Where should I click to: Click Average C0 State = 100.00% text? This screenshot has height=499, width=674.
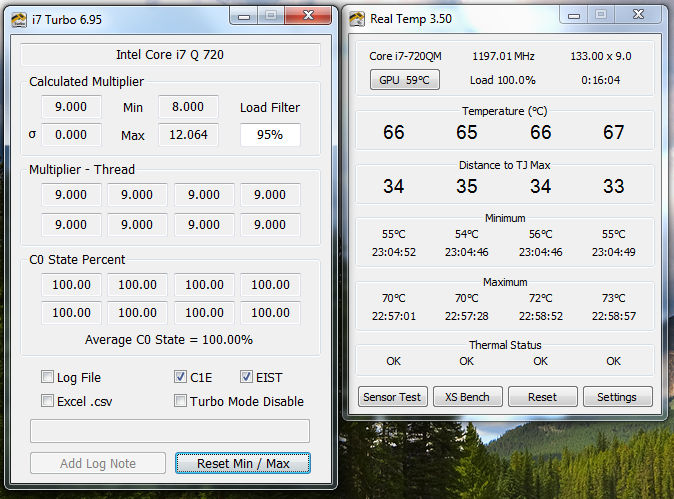[169, 340]
